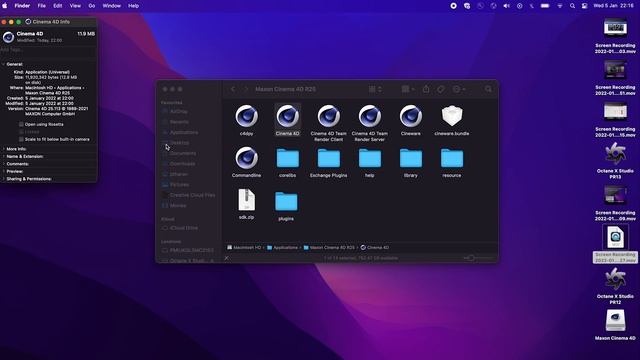Select the c4dpy application icon

click(247, 116)
